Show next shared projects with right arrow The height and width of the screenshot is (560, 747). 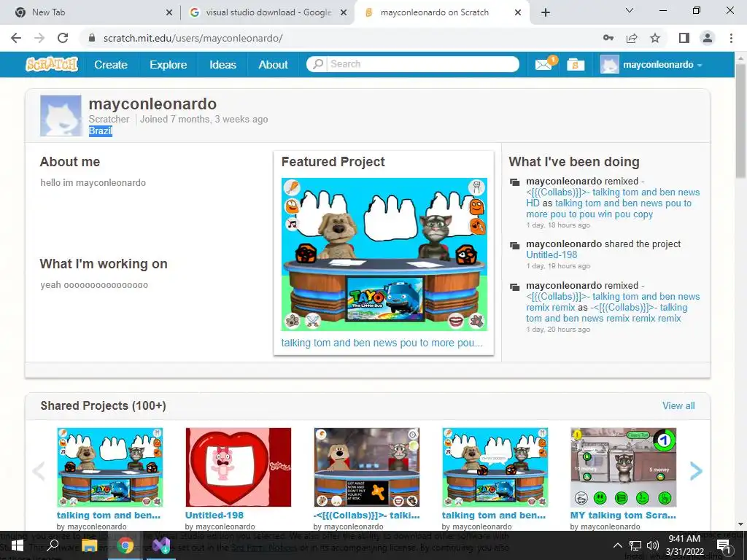click(696, 471)
